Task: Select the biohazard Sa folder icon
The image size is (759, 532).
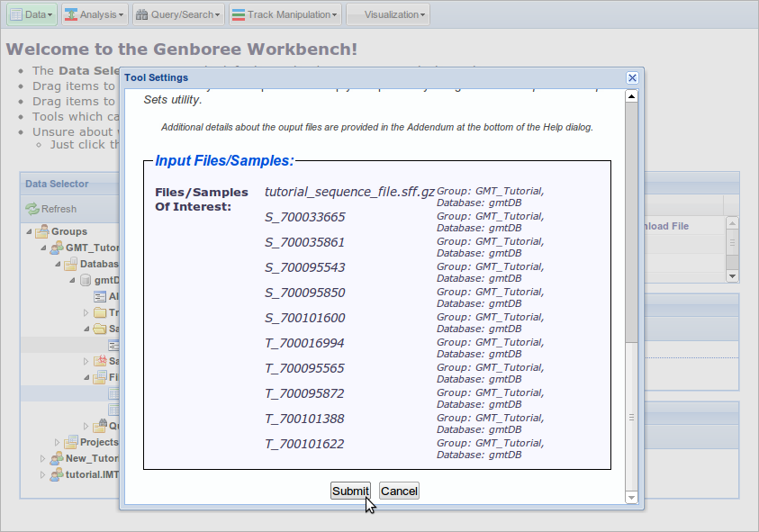Action: tap(100, 361)
